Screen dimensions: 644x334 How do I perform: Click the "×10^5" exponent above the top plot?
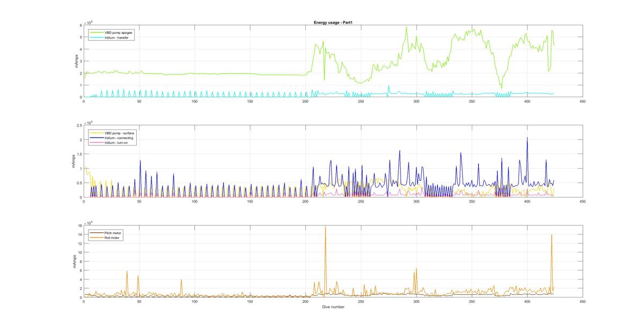88,22
